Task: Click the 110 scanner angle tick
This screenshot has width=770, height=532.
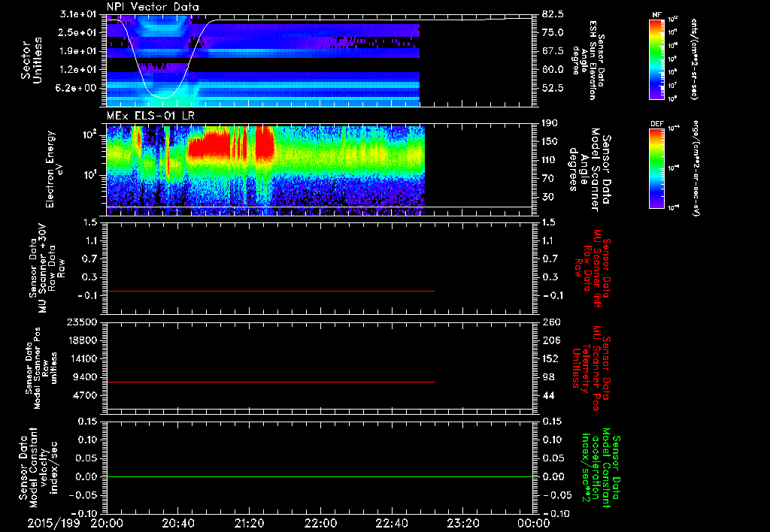Action: (550, 160)
